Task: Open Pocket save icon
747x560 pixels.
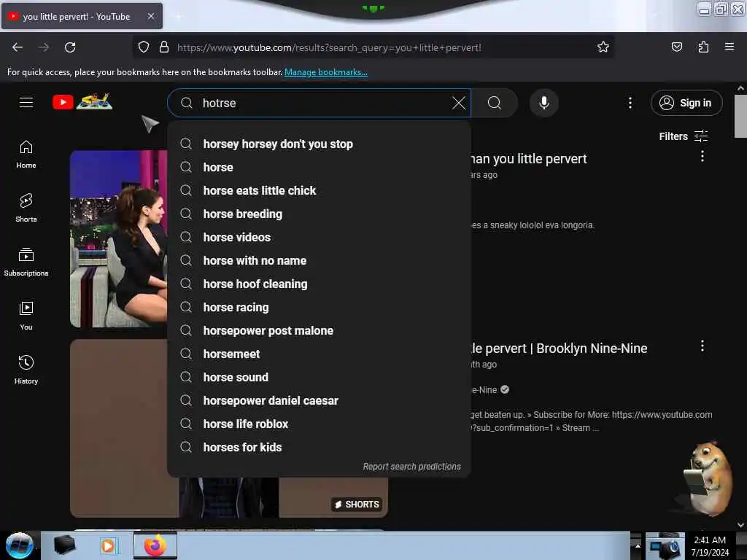Action: click(x=676, y=47)
